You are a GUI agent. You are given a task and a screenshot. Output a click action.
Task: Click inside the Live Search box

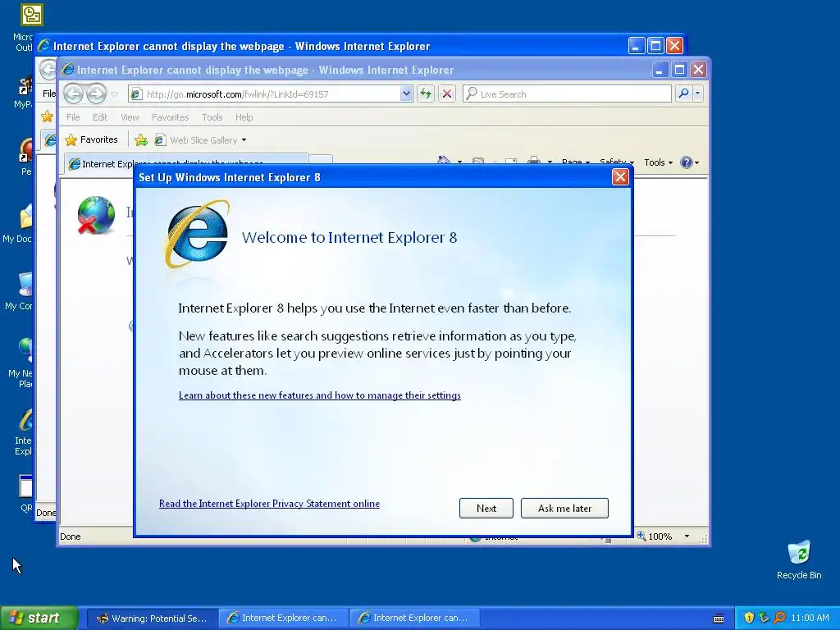click(567, 94)
